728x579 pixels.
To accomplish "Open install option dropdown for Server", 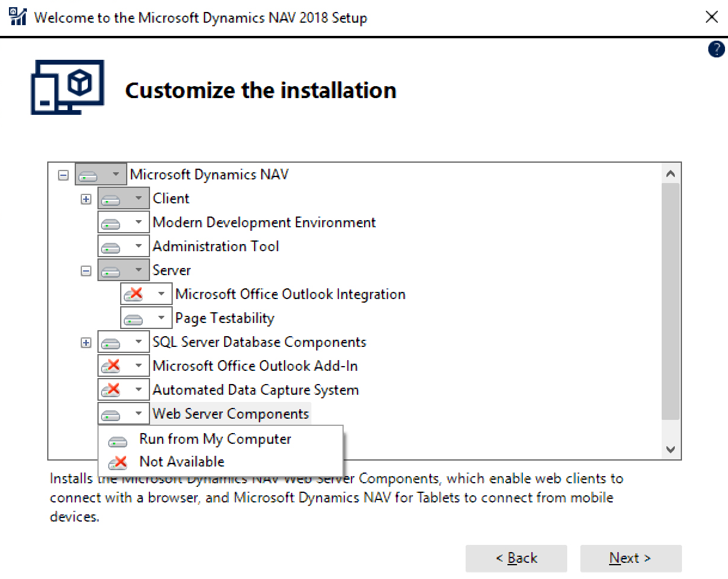I will point(139,270).
